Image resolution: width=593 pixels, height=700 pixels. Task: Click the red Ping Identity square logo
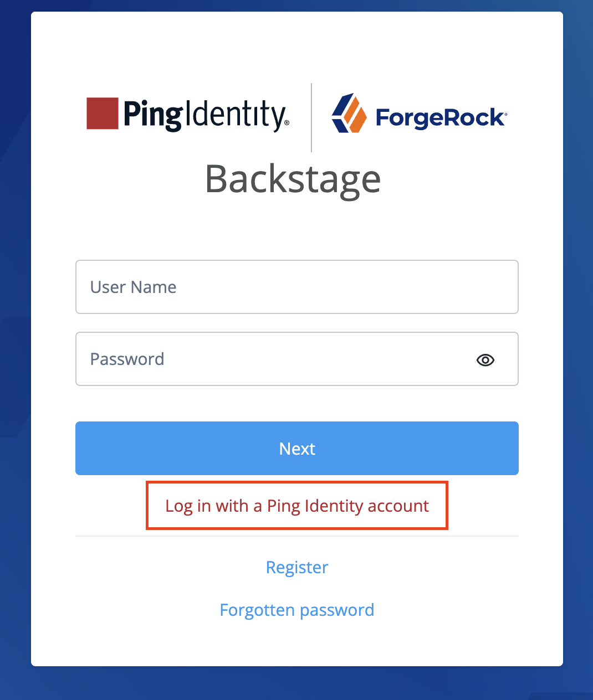103,114
